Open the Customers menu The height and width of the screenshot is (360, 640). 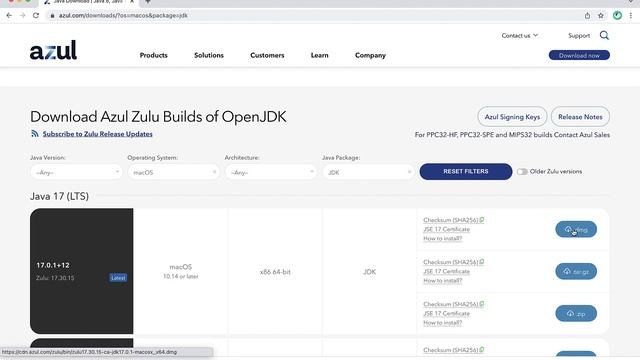pos(267,55)
